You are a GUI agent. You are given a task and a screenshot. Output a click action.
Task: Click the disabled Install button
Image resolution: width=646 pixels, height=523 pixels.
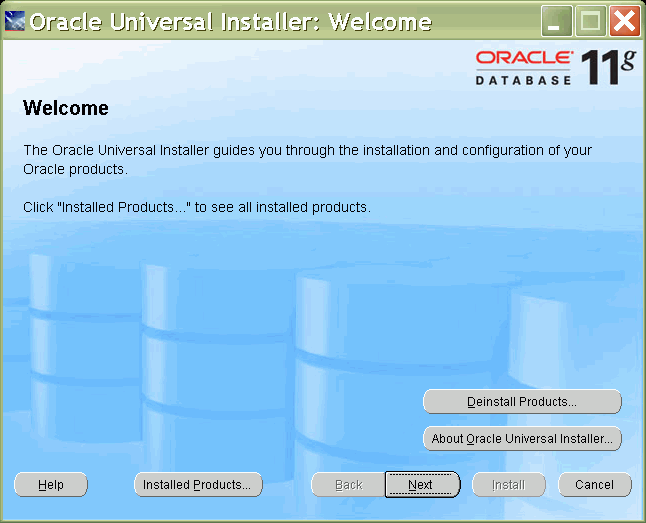coord(508,485)
